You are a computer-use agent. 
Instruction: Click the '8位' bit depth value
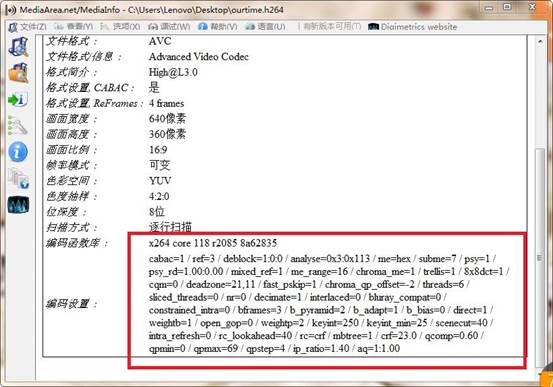pyautogui.click(x=157, y=212)
